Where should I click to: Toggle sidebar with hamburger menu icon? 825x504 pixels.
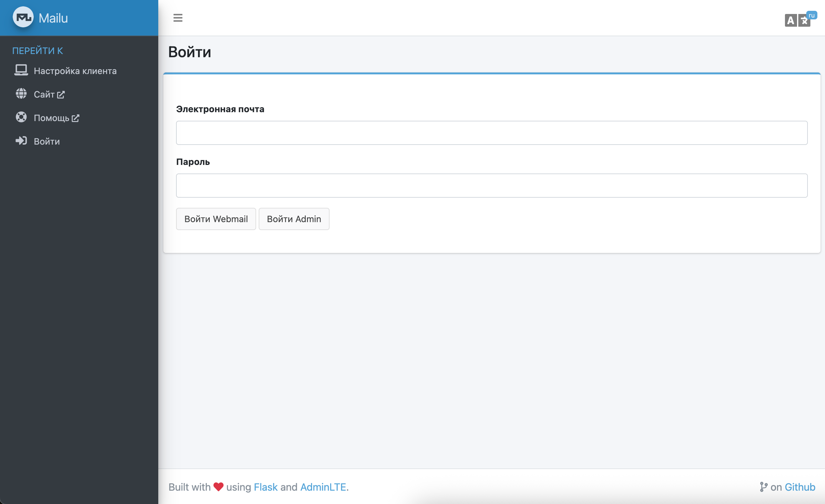(178, 18)
